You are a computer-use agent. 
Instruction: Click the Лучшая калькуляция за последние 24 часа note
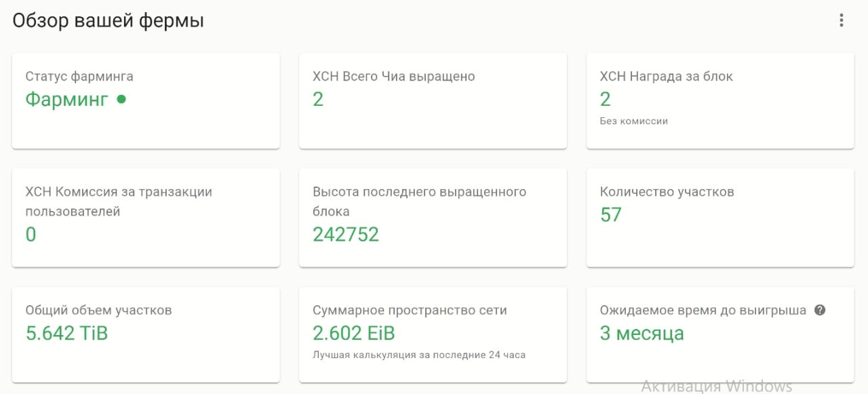[419, 355]
